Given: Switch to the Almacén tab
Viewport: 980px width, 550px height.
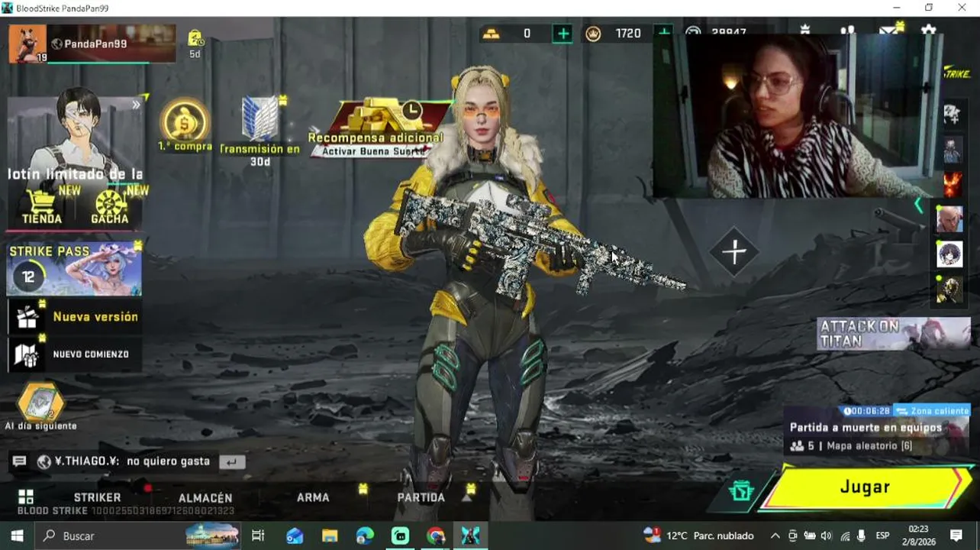Looking at the screenshot, I should tap(205, 498).
